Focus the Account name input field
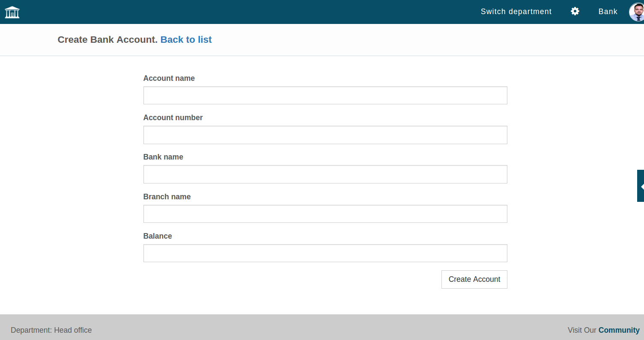Screen dimensions: 644x340 (325, 95)
